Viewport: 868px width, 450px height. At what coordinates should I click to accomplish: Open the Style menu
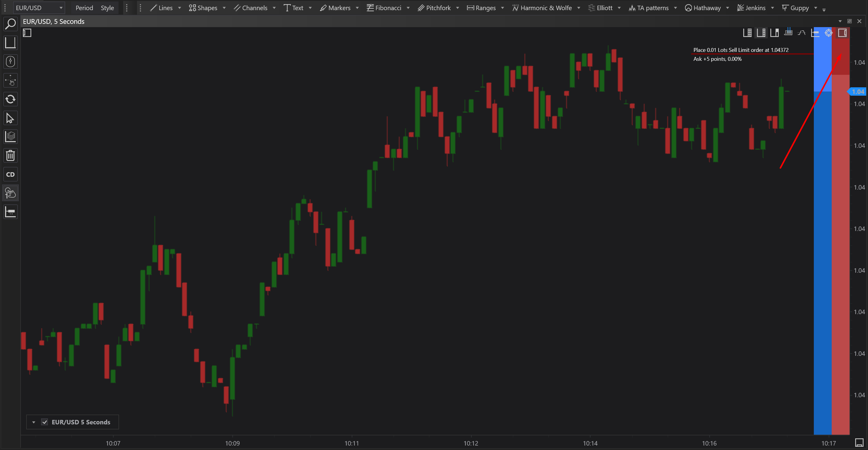107,8
